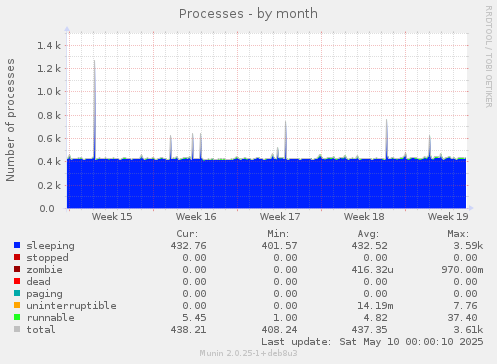
Task: Click the bright red dead legend swatch
Action: click(x=17, y=281)
